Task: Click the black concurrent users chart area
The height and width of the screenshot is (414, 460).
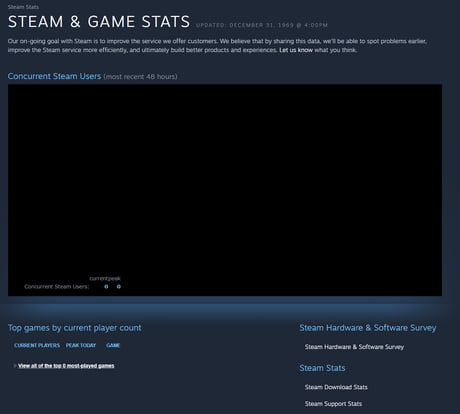Action: point(225,190)
